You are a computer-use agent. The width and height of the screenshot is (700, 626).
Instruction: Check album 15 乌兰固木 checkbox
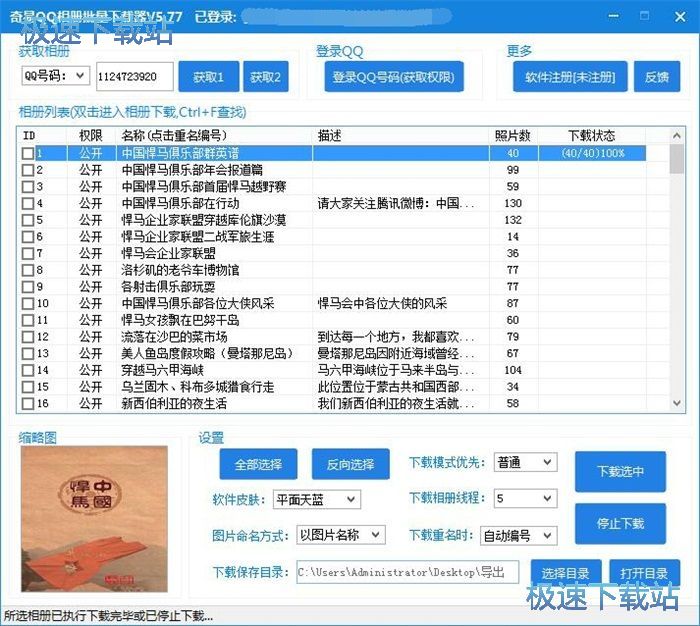click(28, 387)
